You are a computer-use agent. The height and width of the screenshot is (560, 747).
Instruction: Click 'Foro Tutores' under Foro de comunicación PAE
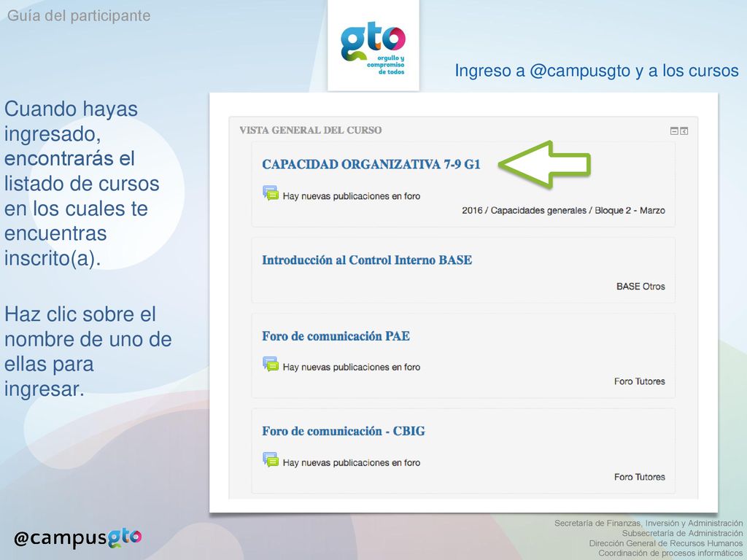tap(639, 381)
